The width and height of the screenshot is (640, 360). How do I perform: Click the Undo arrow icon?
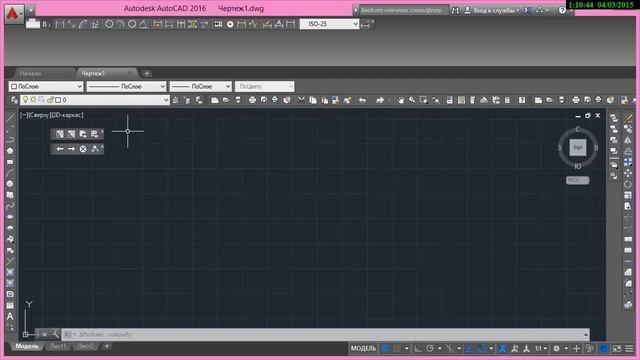point(362,100)
